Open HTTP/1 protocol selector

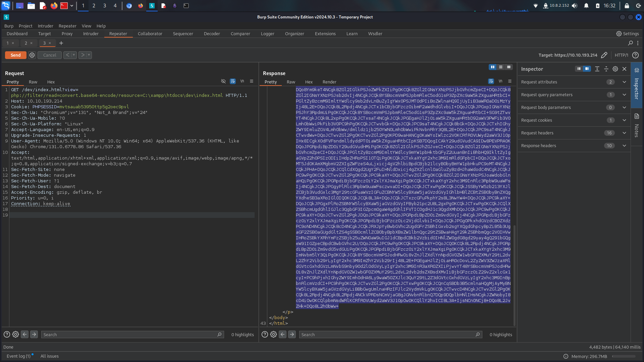[621, 55]
